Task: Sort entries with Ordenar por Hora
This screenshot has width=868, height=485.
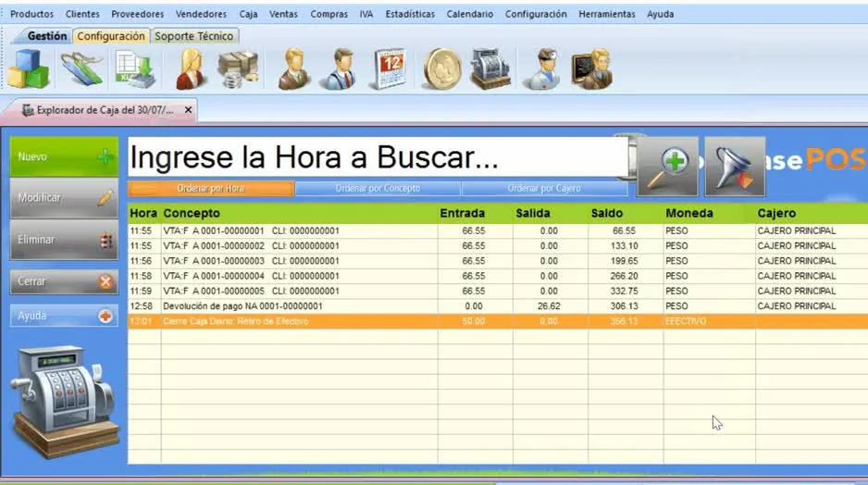Action: click(x=211, y=189)
